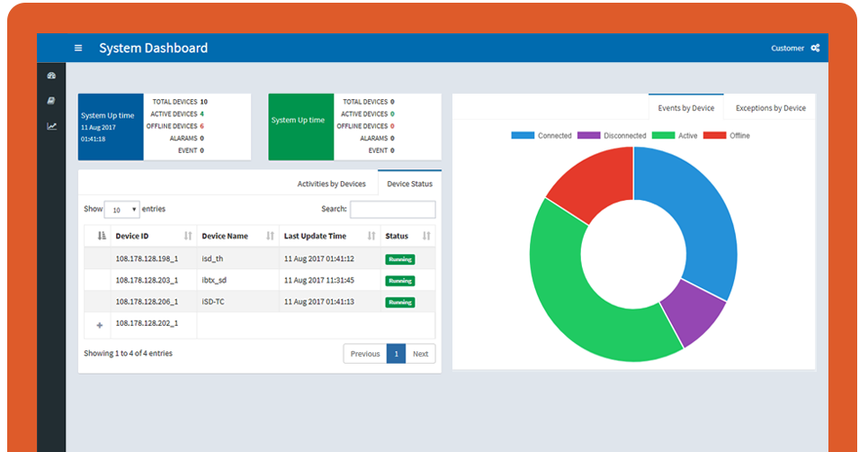Click Running status badge for isd_th

click(399, 259)
